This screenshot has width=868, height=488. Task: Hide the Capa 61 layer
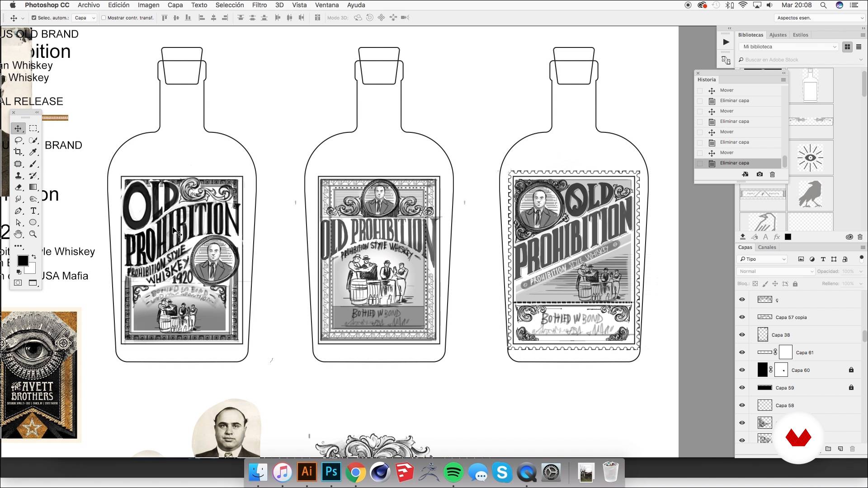742,352
